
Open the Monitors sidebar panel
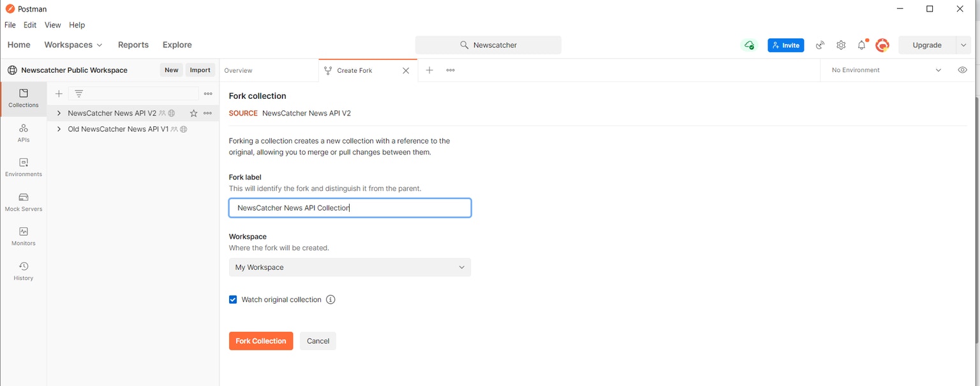(24, 237)
